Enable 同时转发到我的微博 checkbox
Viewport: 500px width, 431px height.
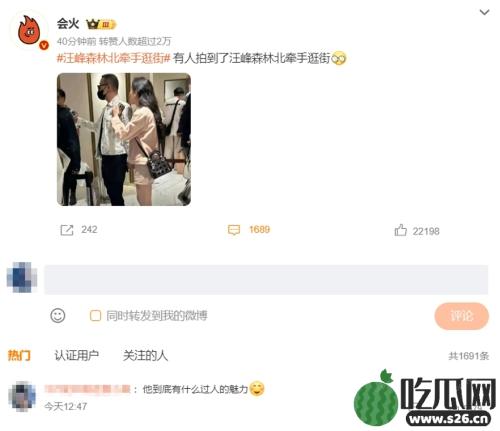click(95, 315)
